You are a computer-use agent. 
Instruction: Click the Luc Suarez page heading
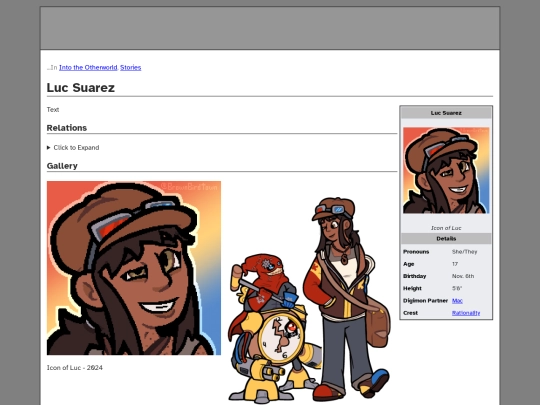click(81, 87)
